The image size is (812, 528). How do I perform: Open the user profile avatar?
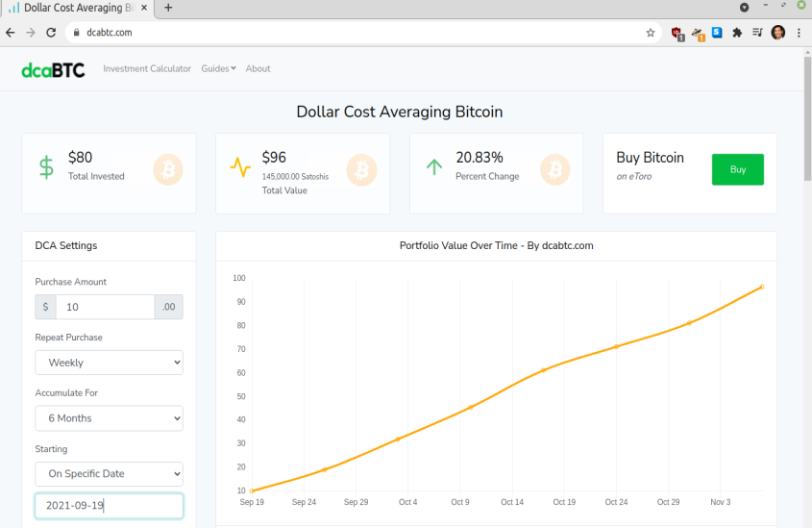pos(777,33)
